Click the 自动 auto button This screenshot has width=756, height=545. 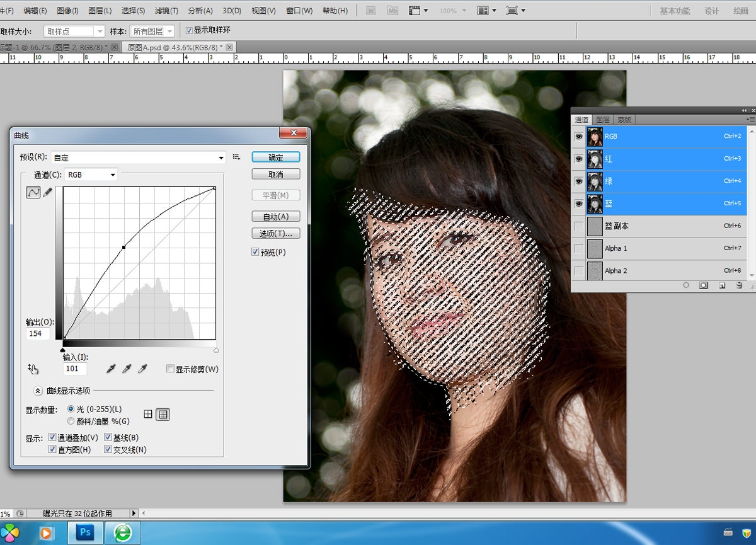(275, 216)
